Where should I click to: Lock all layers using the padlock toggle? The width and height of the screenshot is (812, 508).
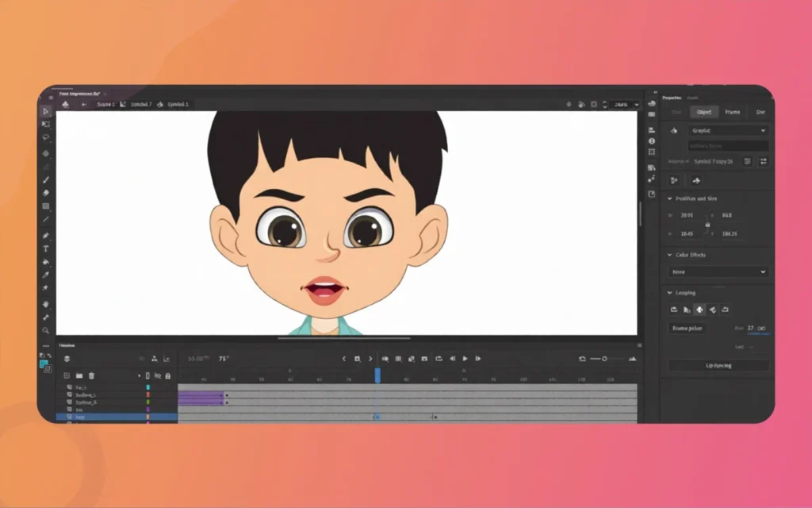[168, 375]
